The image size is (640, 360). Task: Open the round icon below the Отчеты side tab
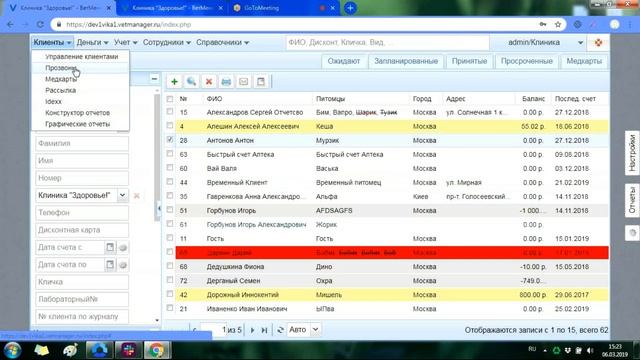633,233
